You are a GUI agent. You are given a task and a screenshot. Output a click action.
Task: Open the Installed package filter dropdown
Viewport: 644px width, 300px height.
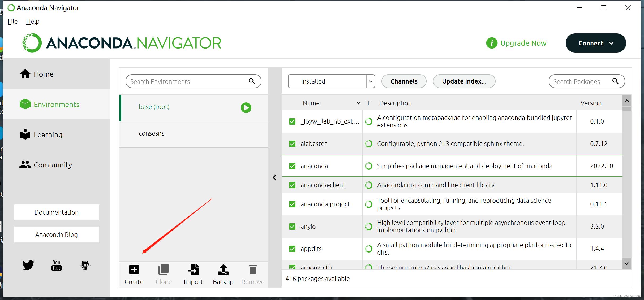click(370, 81)
